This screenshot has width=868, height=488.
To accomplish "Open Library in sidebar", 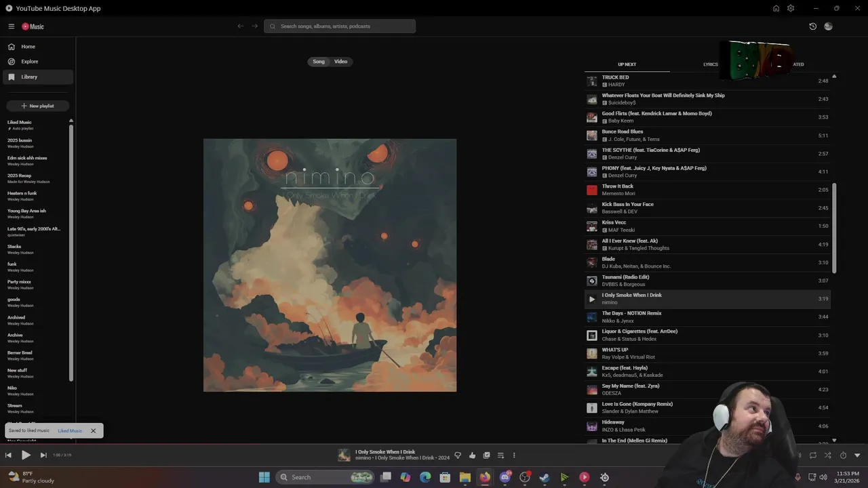I will [38, 77].
